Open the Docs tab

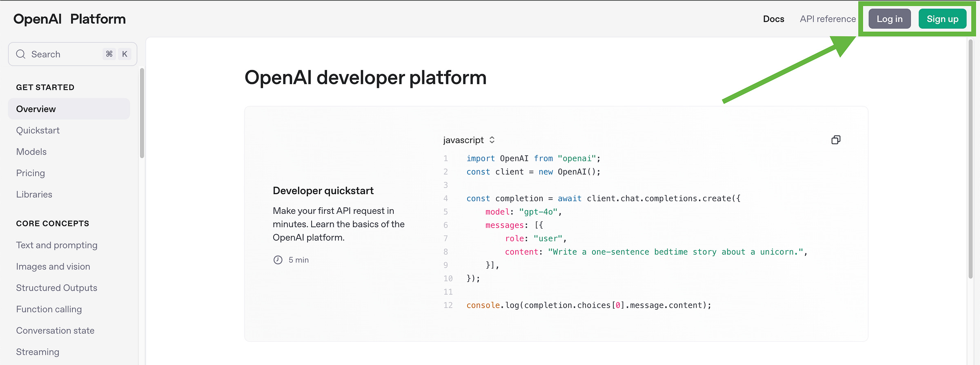click(773, 19)
